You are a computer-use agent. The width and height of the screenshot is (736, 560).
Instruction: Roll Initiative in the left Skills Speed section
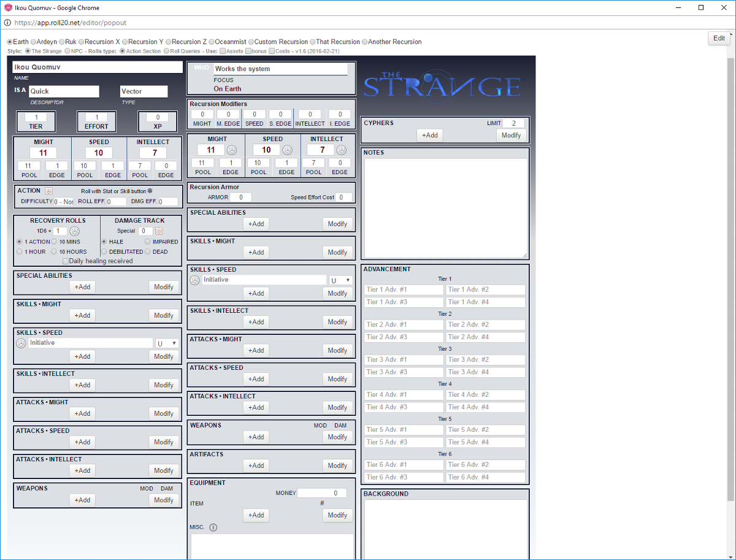[21, 343]
